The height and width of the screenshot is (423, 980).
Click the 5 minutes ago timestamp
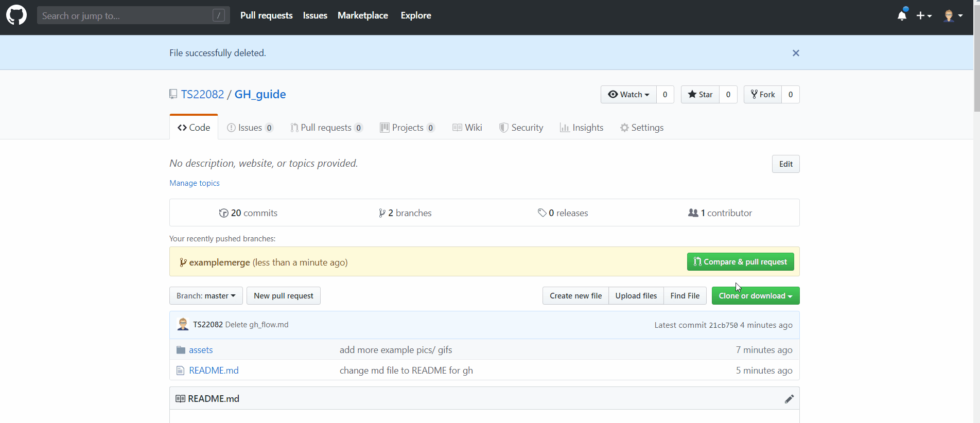764,371
